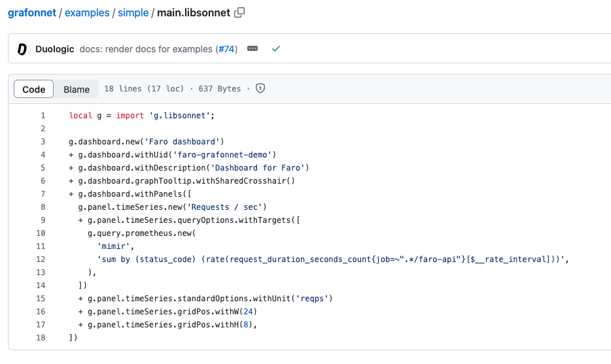Switch to the Code view tab
Viewport: 611px width, 364px height.
pos(34,90)
